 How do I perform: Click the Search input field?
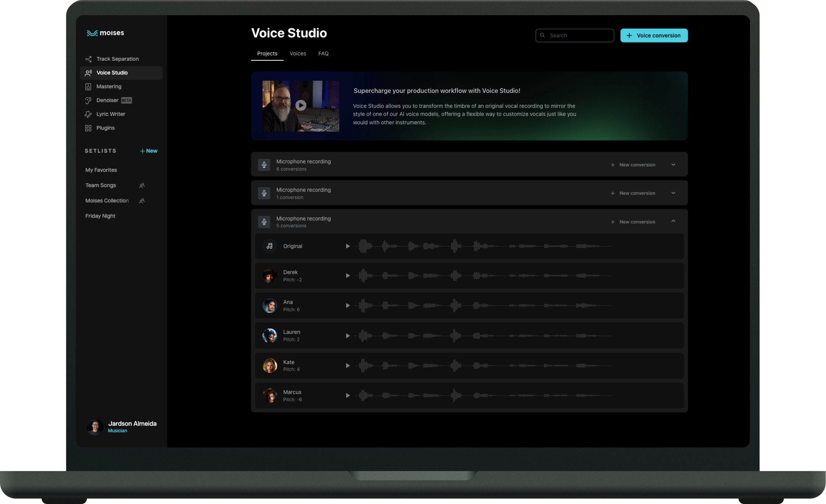(575, 35)
